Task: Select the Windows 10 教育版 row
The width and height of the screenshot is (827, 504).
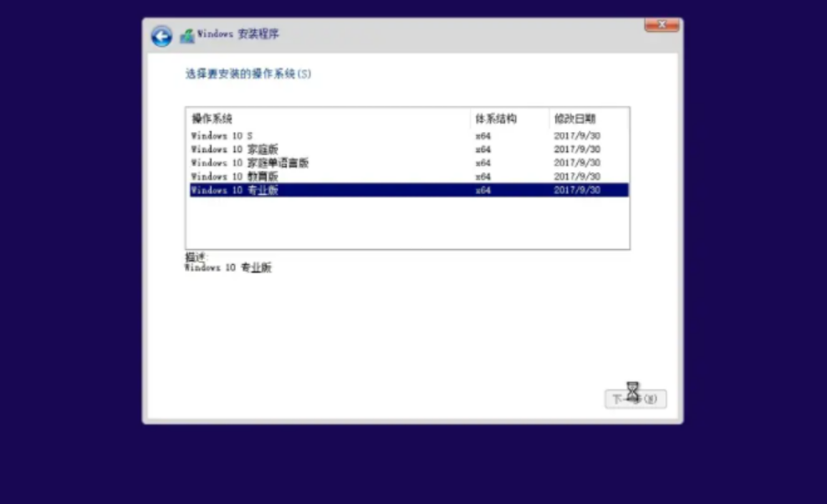Action: coord(409,176)
